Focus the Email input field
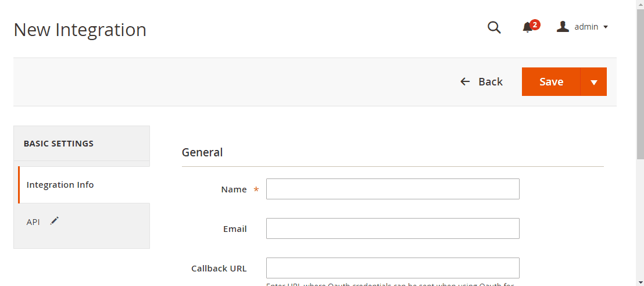The height and width of the screenshot is (286, 644). coord(393,228)
